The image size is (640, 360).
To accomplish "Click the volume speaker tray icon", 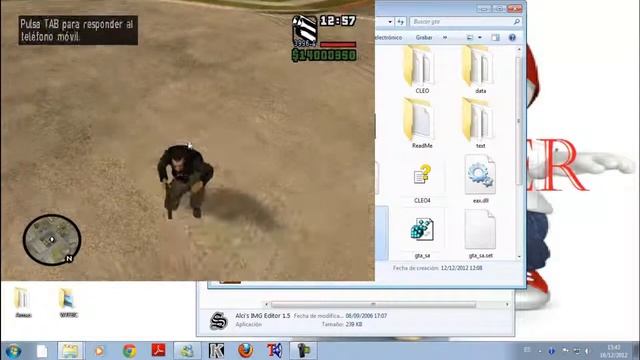I will [x=587, y=351].
